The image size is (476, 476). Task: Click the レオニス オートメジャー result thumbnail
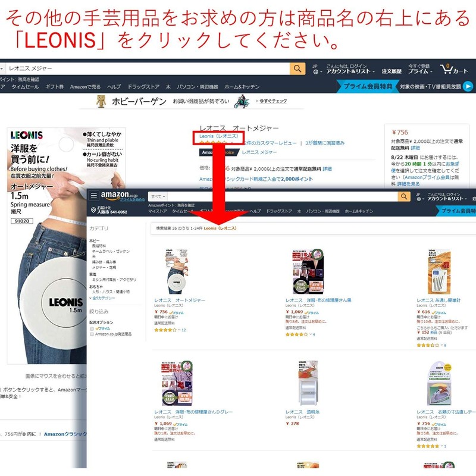pyautogui.click(x=177, y=272)
